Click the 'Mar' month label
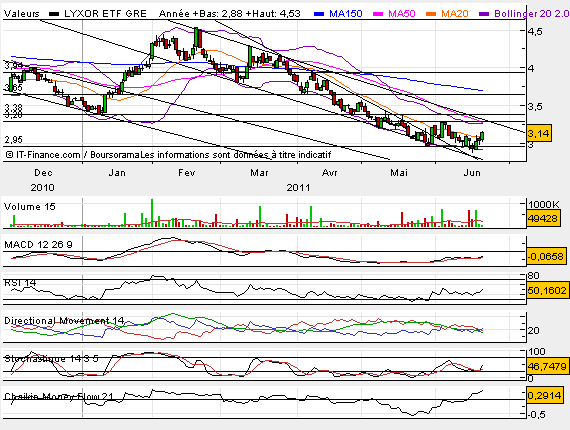 tap(259, 173)
